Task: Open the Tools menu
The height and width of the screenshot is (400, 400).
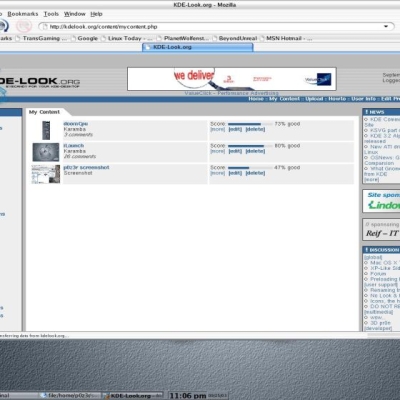Action: click(51, 14)
